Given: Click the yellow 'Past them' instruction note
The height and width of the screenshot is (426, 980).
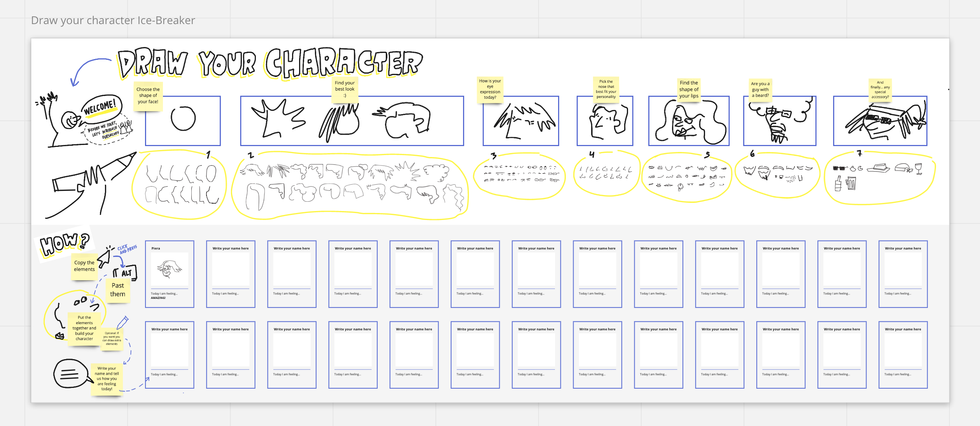Looking at the screenshot, I should click(118, 289).
